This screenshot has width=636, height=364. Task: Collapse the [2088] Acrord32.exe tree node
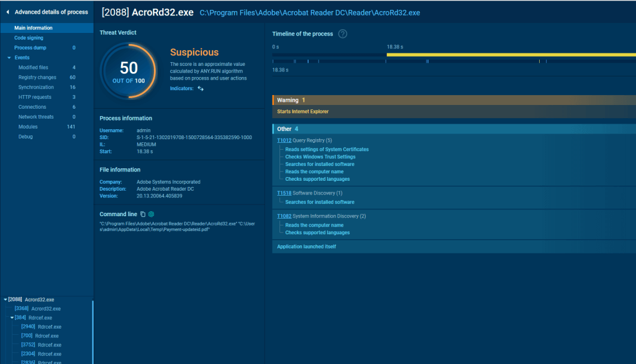5,299
